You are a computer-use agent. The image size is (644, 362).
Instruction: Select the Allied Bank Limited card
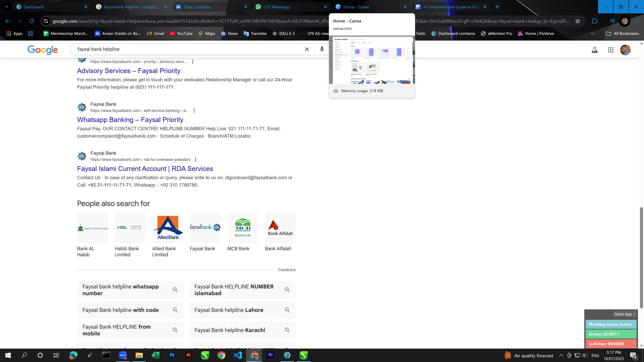(x=168, y=235)
